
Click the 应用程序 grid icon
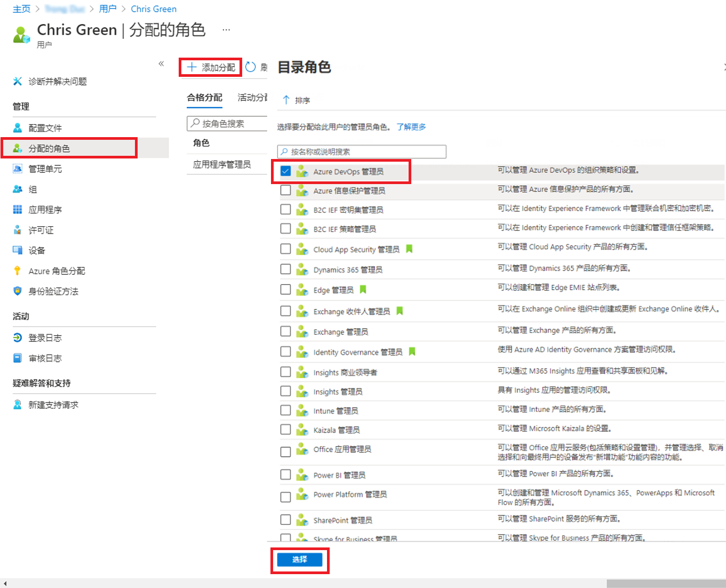[x=18, y=209]
